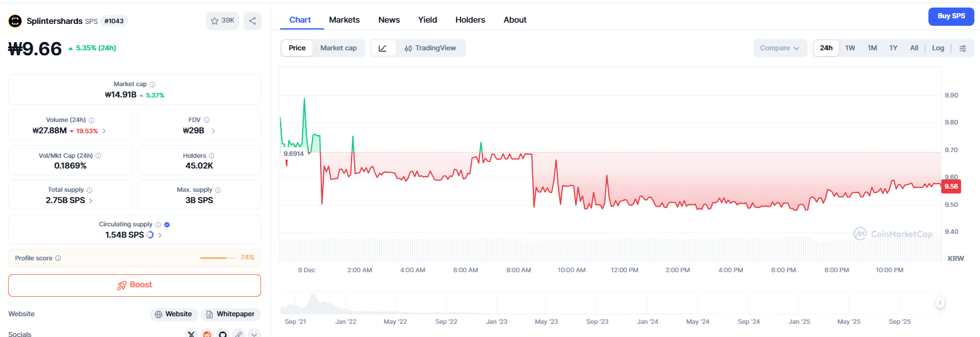Expand Circulating supply details arrow
This screenshot has height=337, width=980.
click(x=160, y=235)
